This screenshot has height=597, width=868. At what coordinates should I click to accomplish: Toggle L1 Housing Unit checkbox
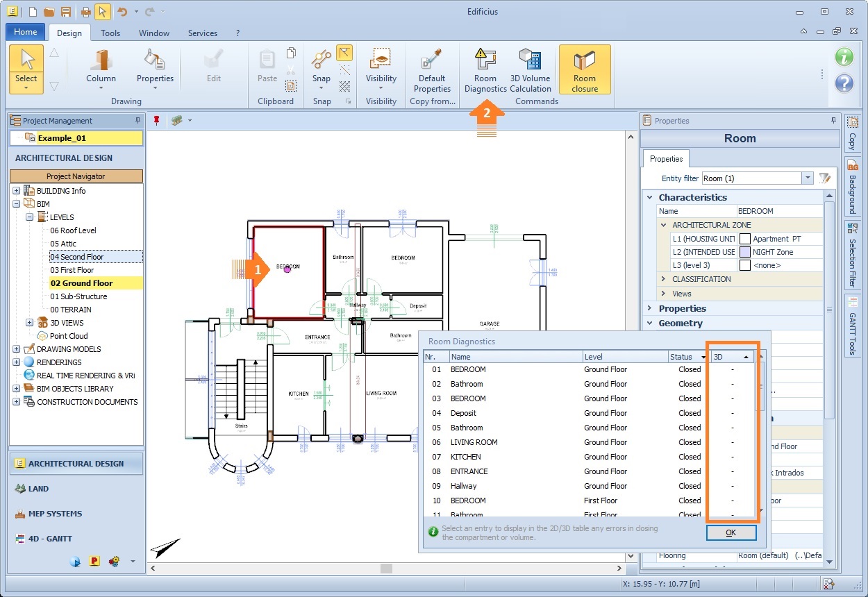(745, 239)
